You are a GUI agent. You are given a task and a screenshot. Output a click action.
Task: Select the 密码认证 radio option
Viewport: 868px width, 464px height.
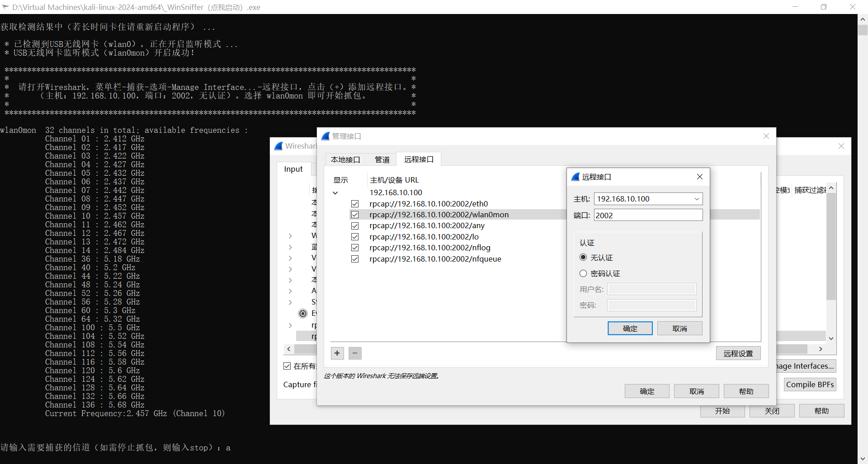coord(583,273)
